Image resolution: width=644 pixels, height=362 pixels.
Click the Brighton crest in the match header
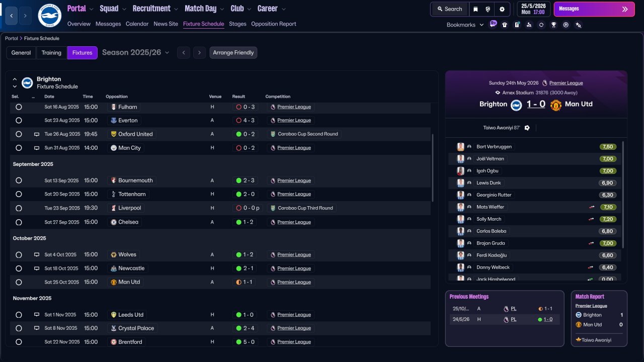pyautogui.click(x=516, y=105)
